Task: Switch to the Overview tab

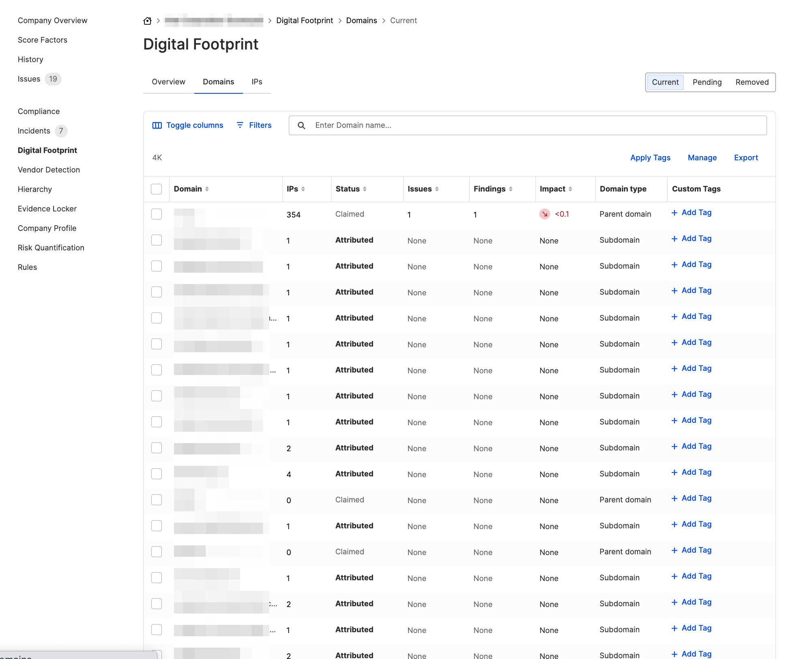Action: pos(168,82)
